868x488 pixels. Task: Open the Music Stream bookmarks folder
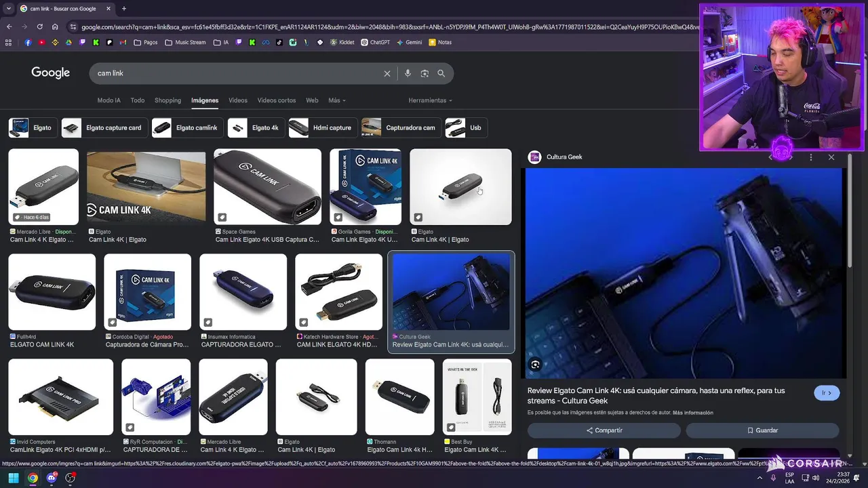(185, 42)
